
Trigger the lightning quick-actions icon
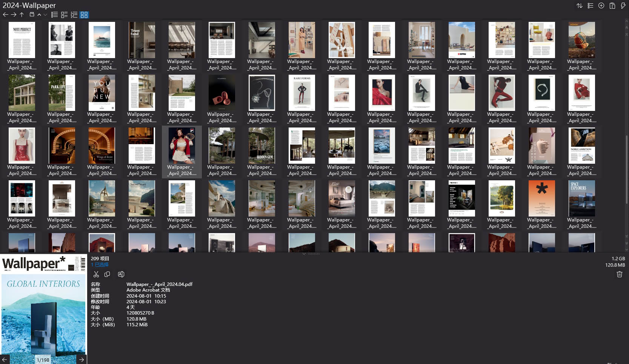pos(623,6)
